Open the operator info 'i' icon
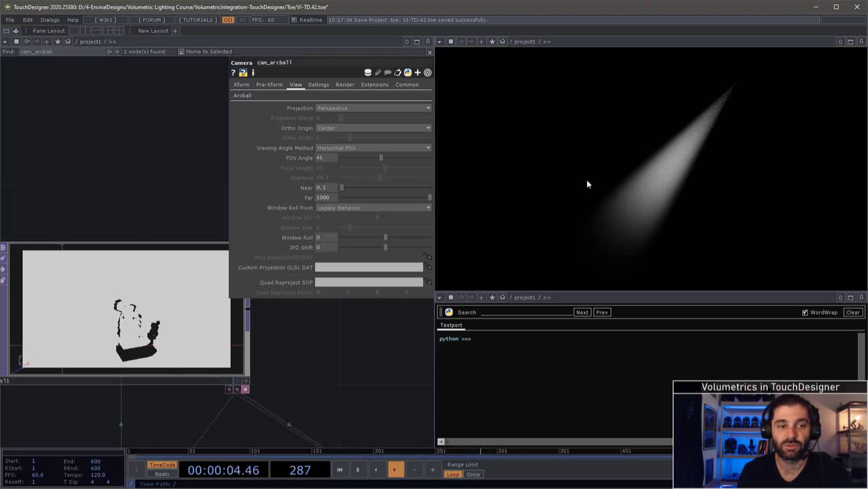This screenshot has width=868, height=489. click(253, 73)
